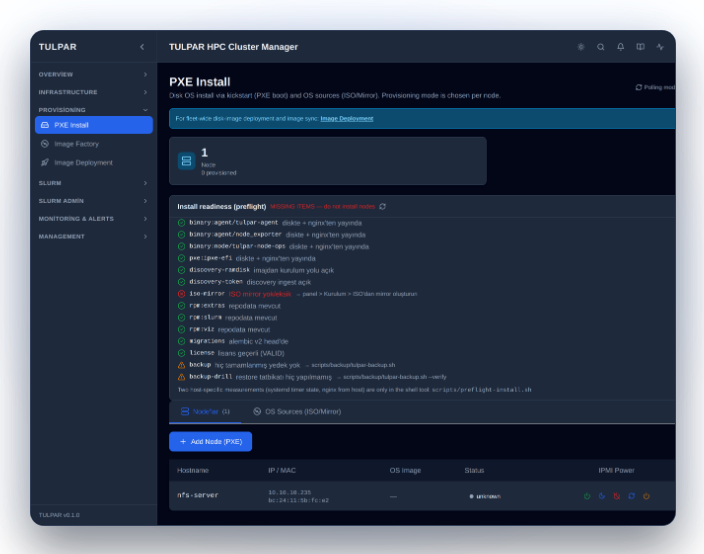
Task: Open the documentation book icon
Action: click(640, 47)
